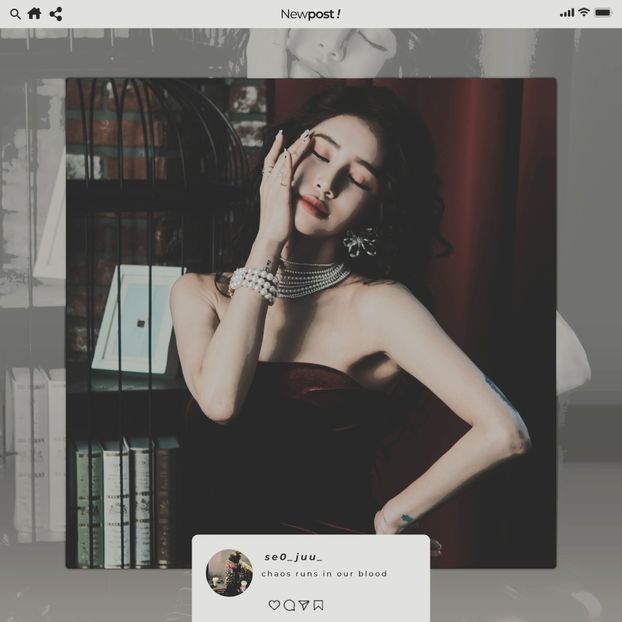Open se0_juu_ profile username link
This screenshot has width=622, height=622.
[x=293, y=556]
